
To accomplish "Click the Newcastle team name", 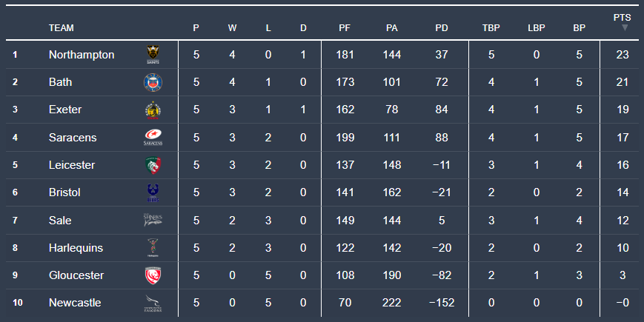I will [75, 303].
